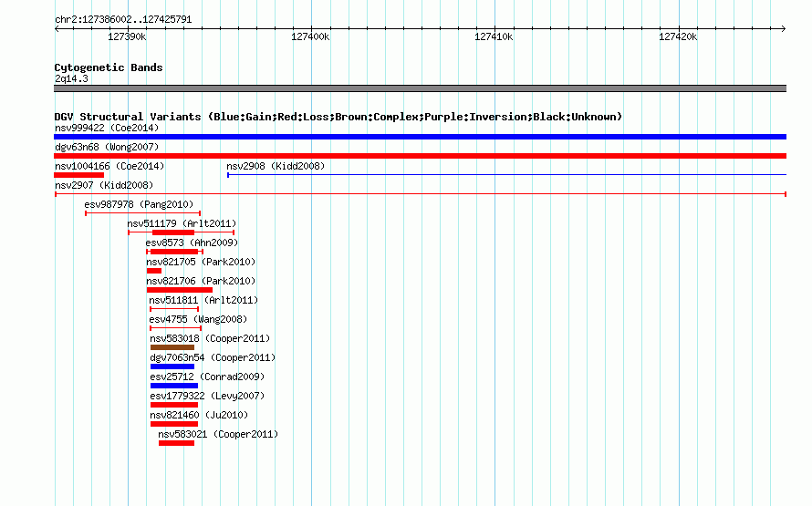Click the nsv999422 (Coe2014) blue gain bar
The height and width of the screenshot is (506, 812).
point(420,137)
